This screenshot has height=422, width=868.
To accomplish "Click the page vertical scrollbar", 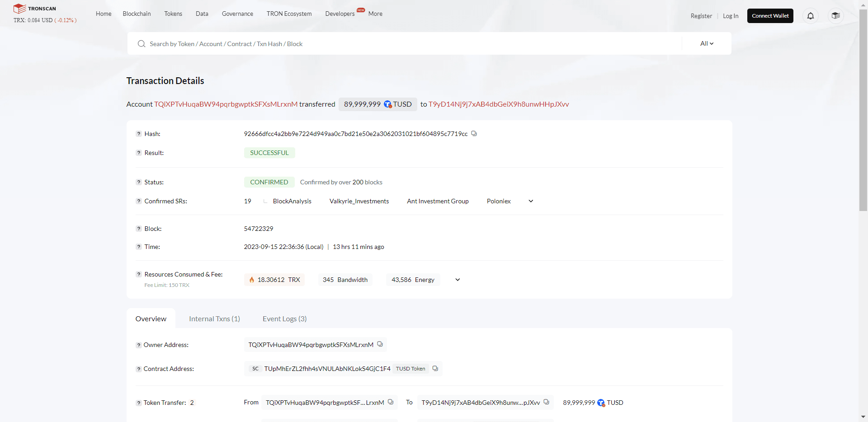I will click(863, 110).
